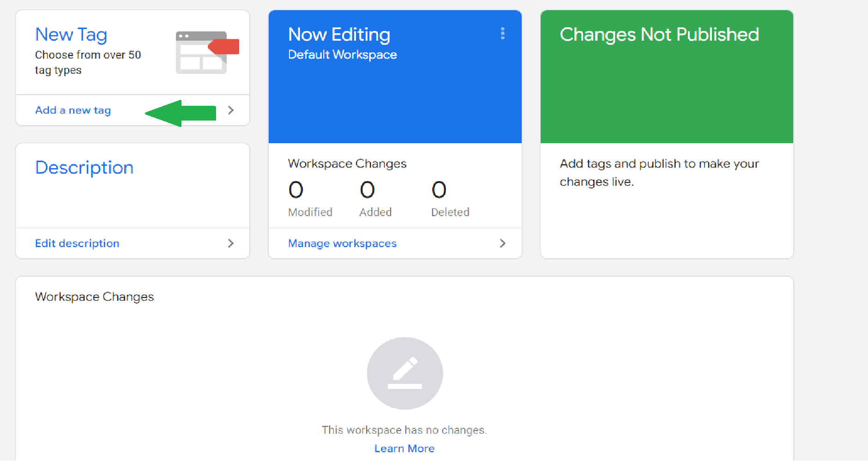868x461 pixels.
Task: Expand the Add a new tag chevron
Action: 231,110
